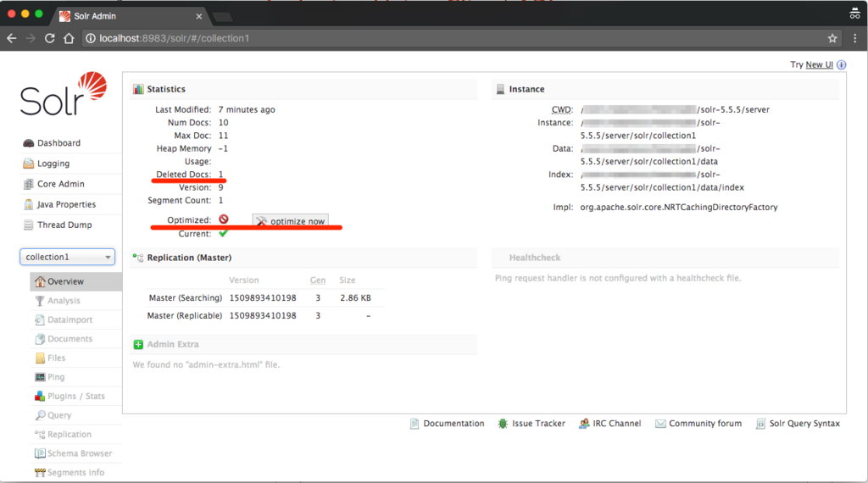Close the Solr Admin tab
Image resolution: width=868 pixels, height=483 pixels.
[198, 17]
